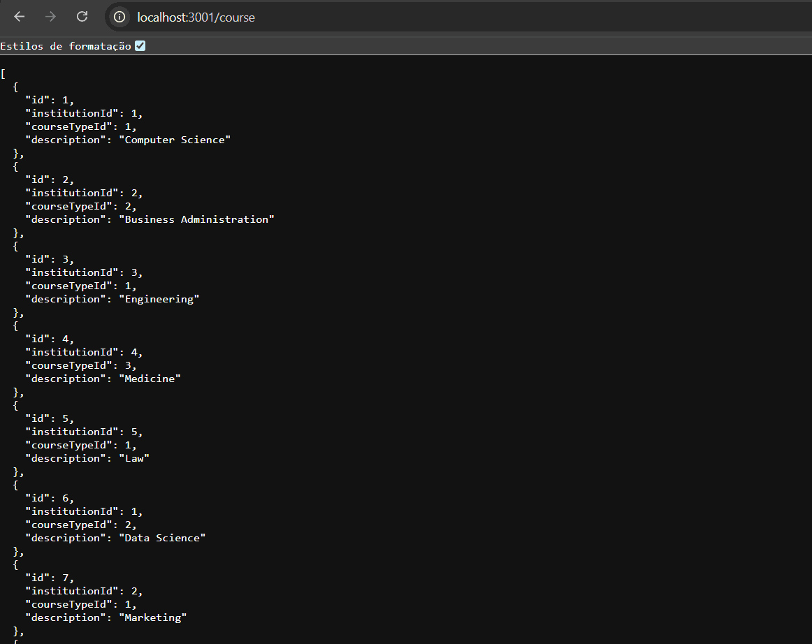Viewport: 812px width, 644px height.
Task: Select the "Computer Science" description value
Action: [175, 140]
